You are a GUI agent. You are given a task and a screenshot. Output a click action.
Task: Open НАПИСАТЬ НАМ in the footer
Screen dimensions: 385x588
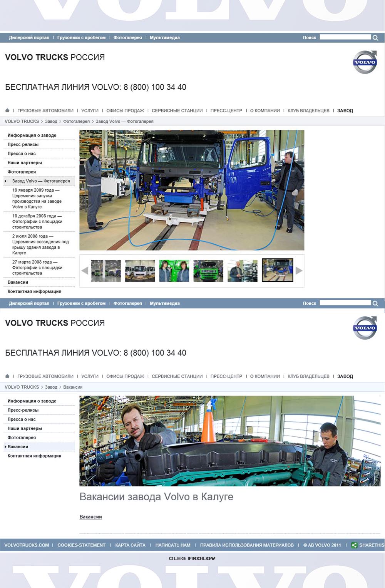tap(173, 545)
